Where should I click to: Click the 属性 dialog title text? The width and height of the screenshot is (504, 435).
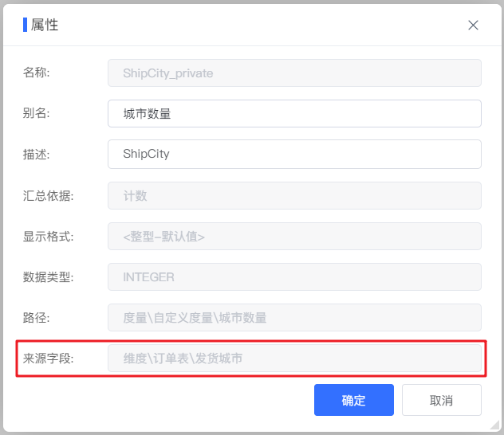(45, 25)
